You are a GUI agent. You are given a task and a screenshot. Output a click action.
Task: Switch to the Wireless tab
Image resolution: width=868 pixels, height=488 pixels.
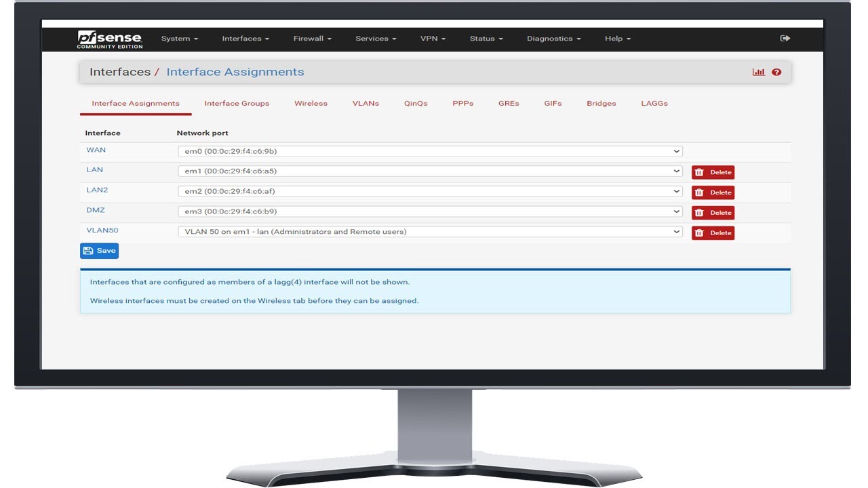(x=311, y=104)
